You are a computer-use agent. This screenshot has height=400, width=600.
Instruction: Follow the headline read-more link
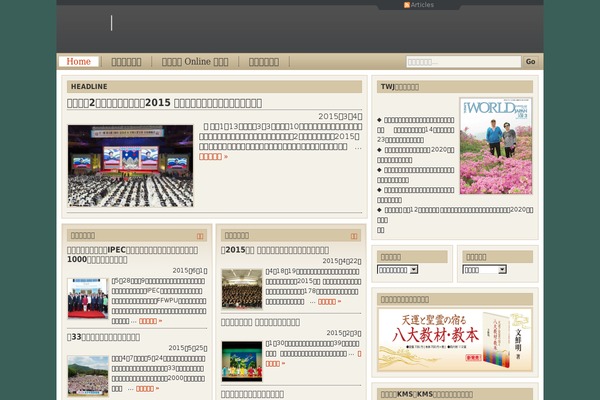[213, 157]
